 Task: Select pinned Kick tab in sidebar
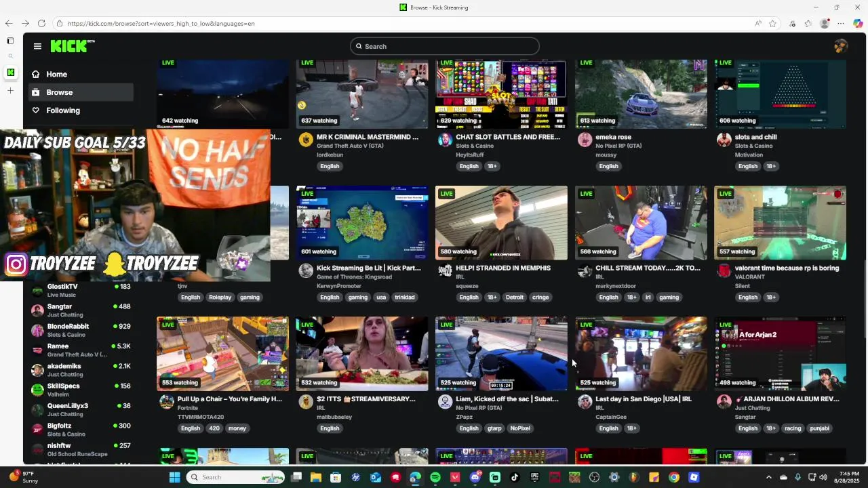tap(10, 72)
